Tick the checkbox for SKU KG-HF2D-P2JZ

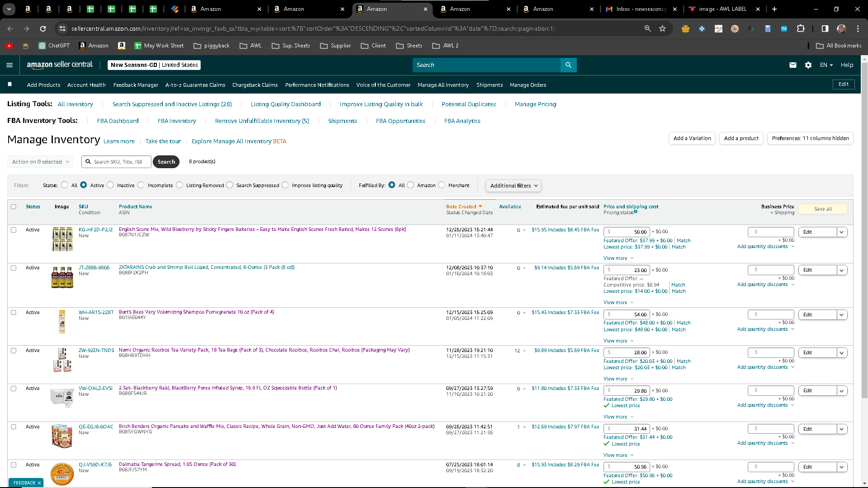click(x=14, y=230)
